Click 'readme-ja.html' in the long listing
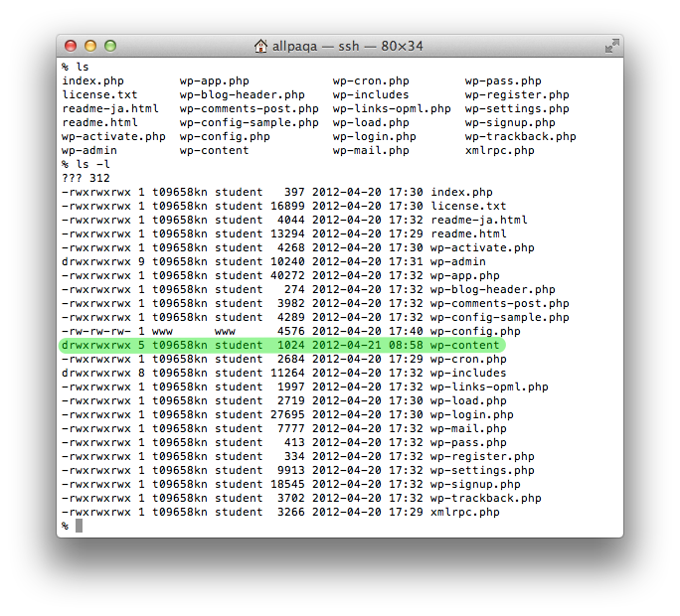 tap(479, 220)
